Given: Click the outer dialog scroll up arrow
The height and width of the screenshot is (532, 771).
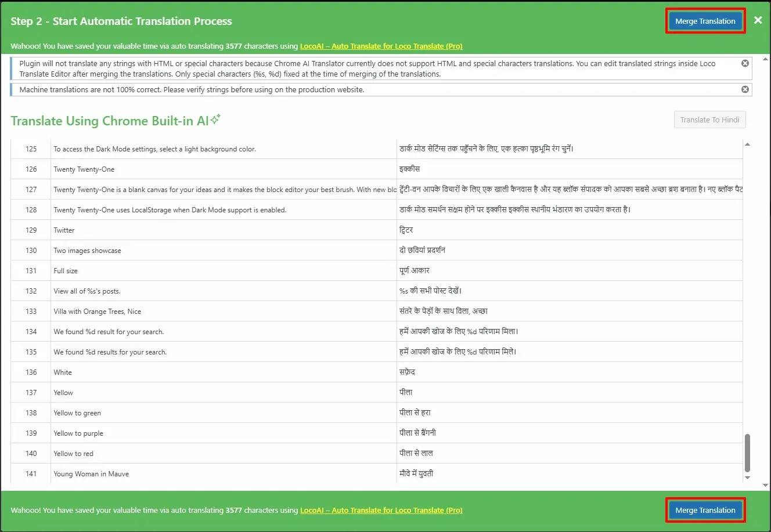Looking at the screenshot, I should [765, 59].
